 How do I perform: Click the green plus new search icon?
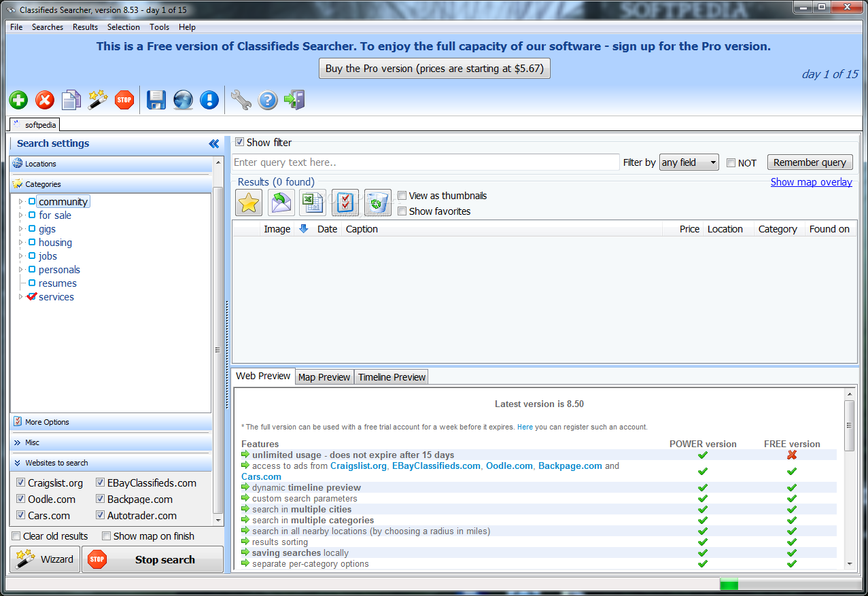tap(19, 101)
